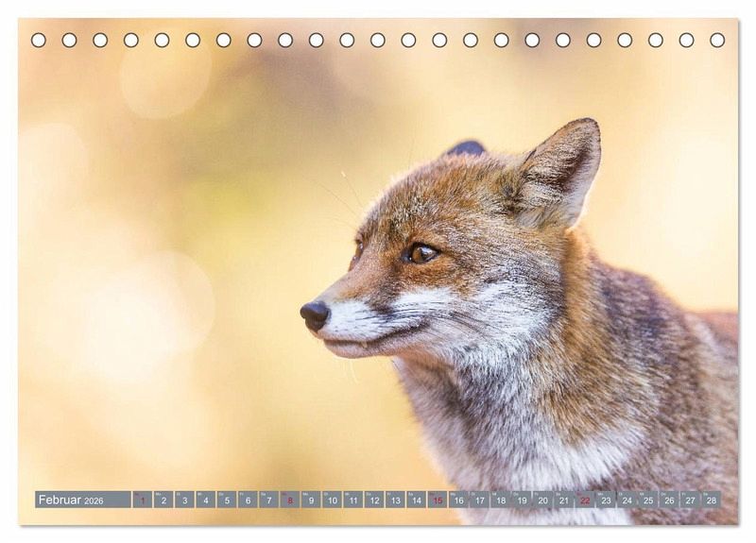The image size is (756, 543).
Task: Select the red Sunday date 22
Action: [585, 500]
